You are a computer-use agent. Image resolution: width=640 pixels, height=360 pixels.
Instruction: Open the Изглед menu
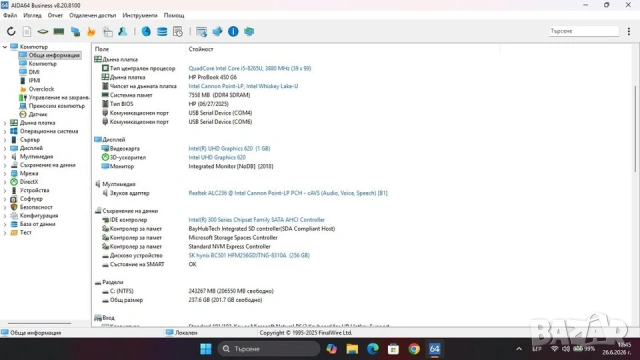coord(32,16)
